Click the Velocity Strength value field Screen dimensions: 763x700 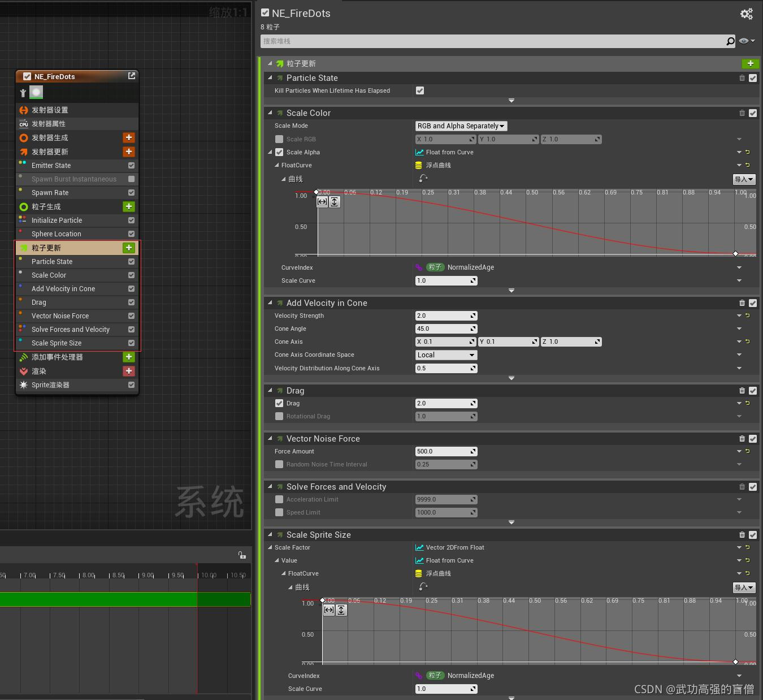click(x=446, y=316)
